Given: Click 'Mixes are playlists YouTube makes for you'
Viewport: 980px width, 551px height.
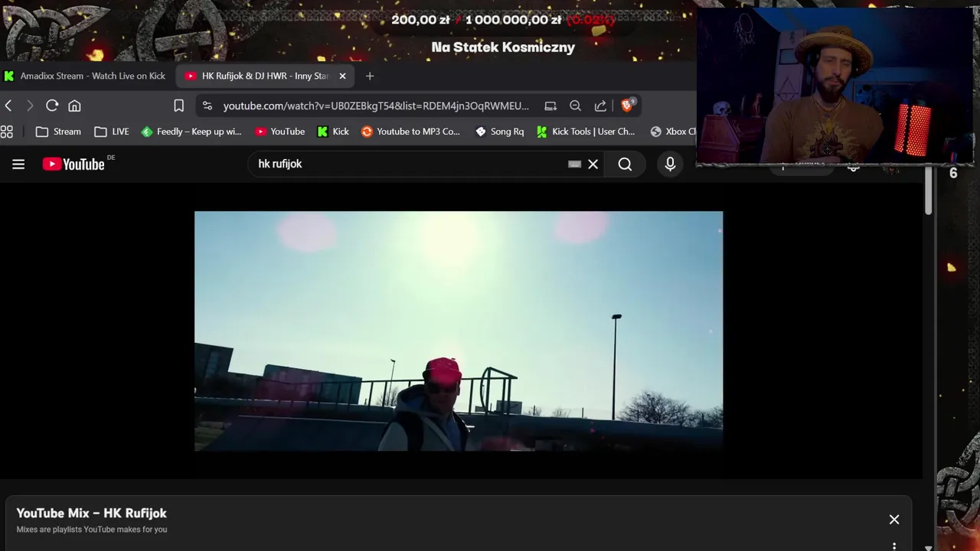Looking at the screenshot, I should (92, 530).
